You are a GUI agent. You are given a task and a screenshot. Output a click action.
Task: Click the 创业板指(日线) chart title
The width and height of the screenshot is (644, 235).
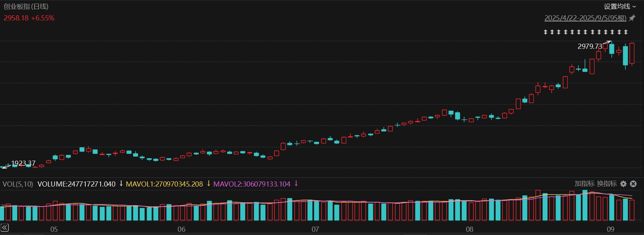26,7
